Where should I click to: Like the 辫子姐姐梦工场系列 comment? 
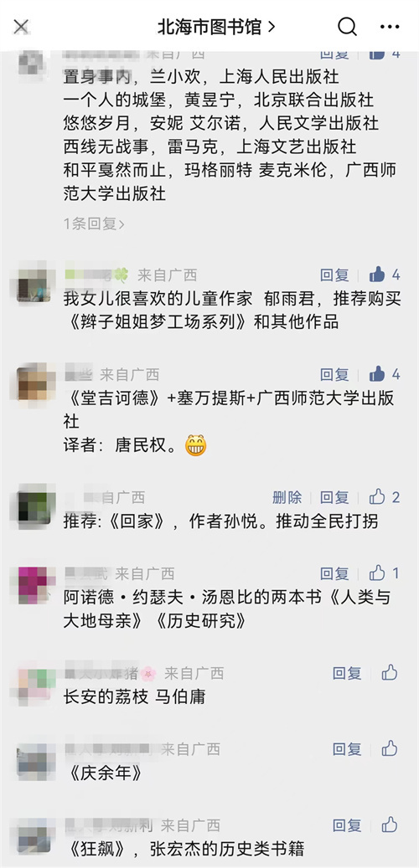[x=385, y=275]
